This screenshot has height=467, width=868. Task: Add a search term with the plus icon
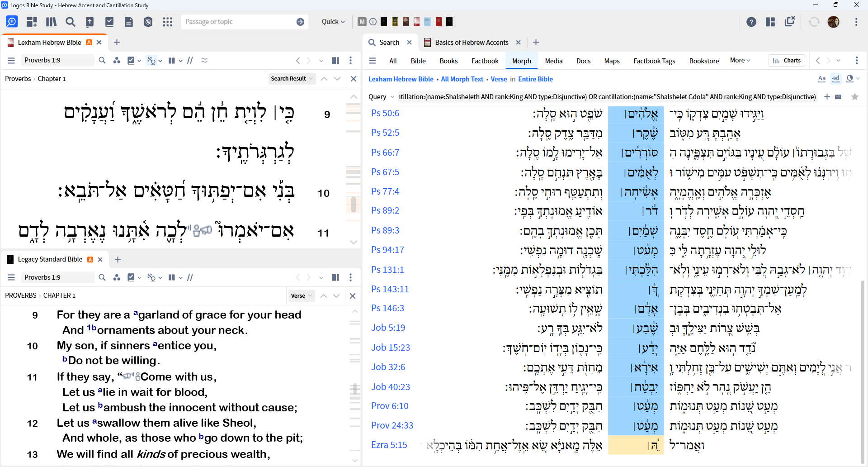click(827, 97)
